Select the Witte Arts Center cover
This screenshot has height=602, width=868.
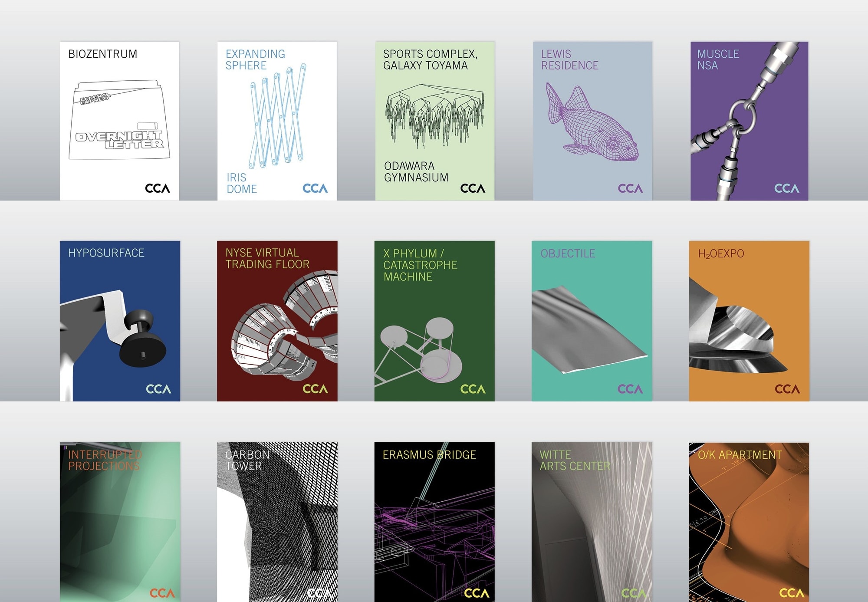pos(592,522)
